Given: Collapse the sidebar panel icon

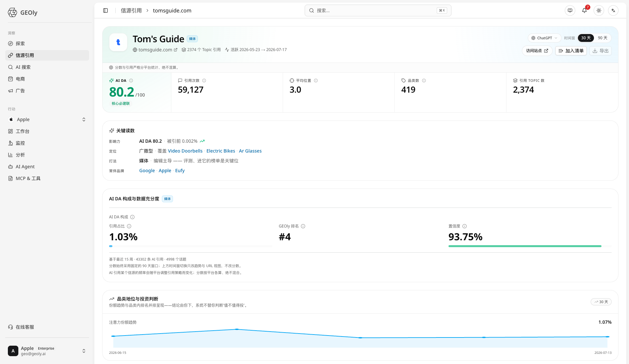Looking at the screenshot, I should click(105, 10).
